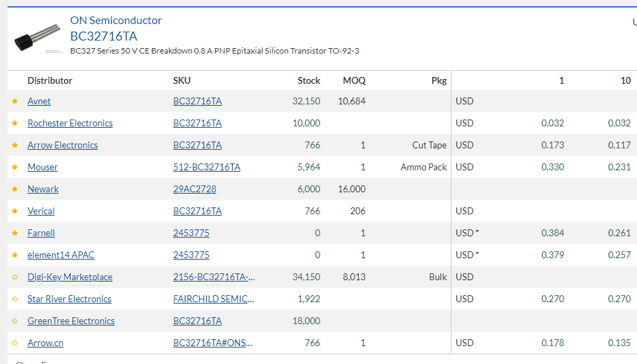Open the Rochester Electronics link
Screen dimensions: 637x364
coord(70,123)
